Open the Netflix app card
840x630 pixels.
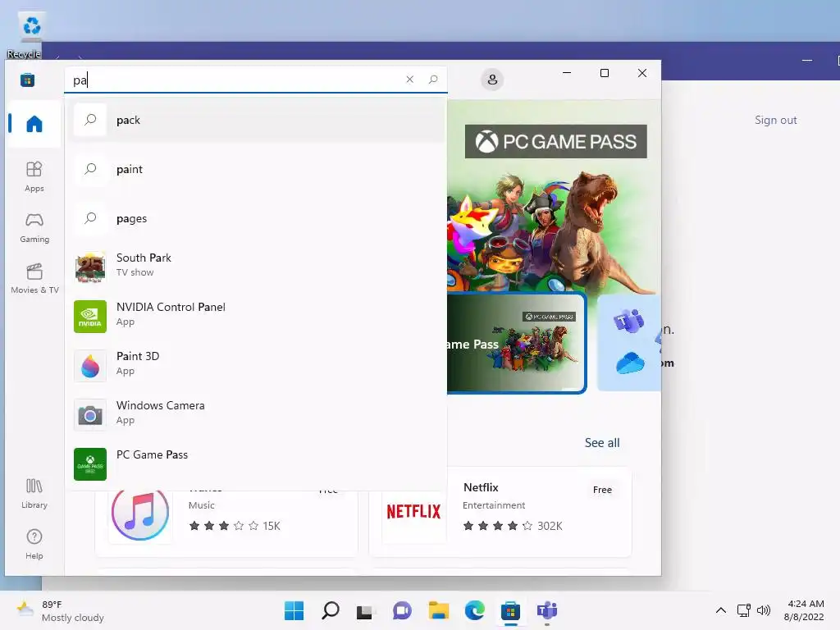click(x=500, y=512)
